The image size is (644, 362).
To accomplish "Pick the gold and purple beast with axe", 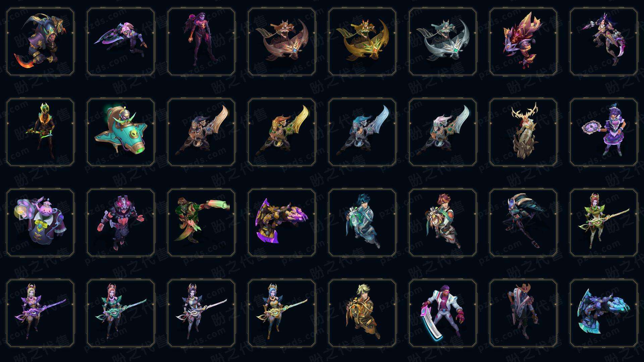I will 282,223.
